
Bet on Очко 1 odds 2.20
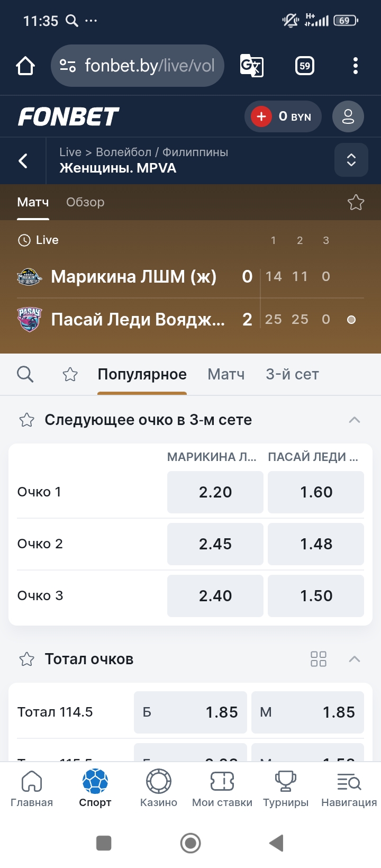point(215,492)
